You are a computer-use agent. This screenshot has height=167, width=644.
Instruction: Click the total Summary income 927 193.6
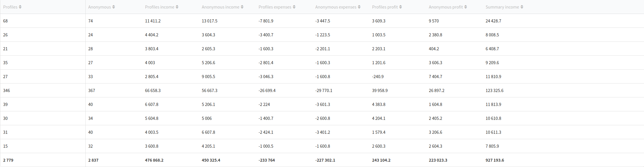(495, 160)
